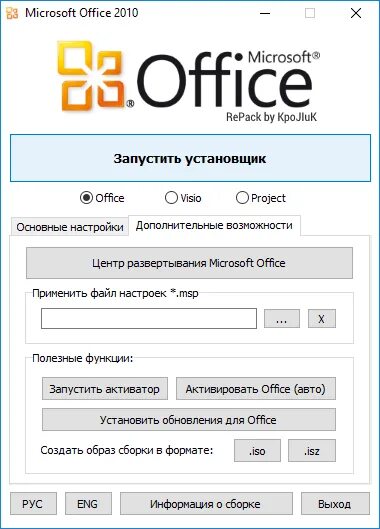
Task: Click Установить обновления для Office
Action: pos(189,420)
